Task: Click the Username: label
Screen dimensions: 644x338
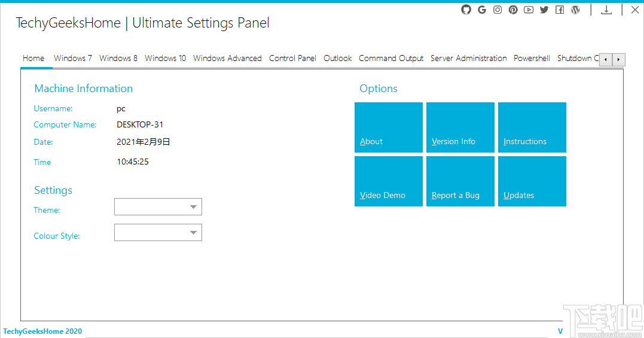Action: tap(53, 109)
